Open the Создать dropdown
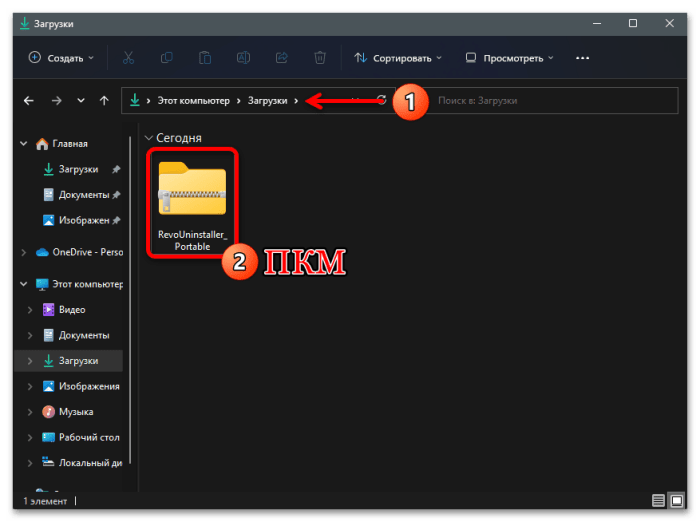Screen dimensions: 700x522 pyautogui.click(x=62, y=58)
